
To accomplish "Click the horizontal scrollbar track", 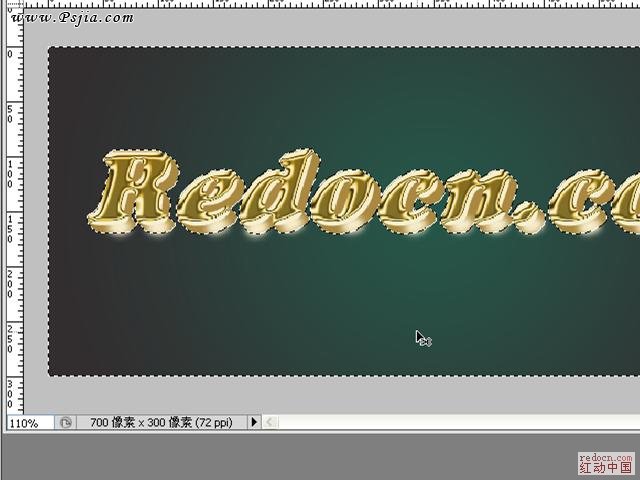I will point(459,422).
